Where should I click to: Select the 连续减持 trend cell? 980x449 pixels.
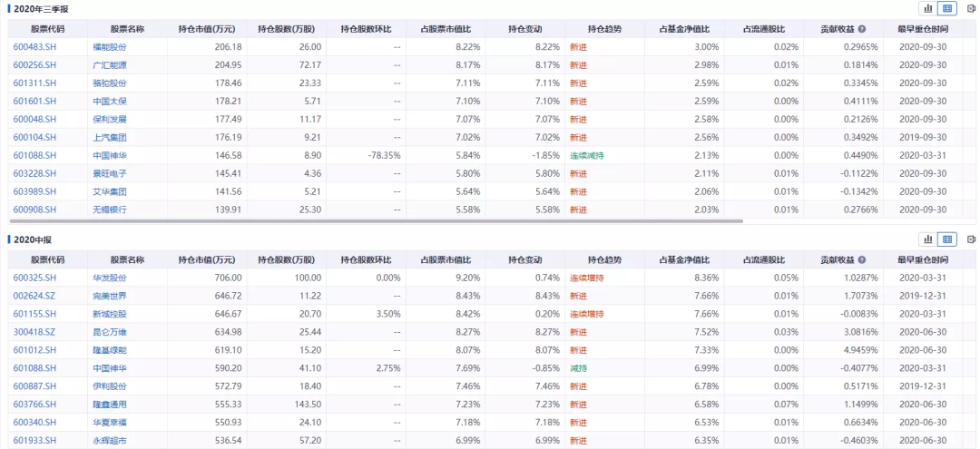tap(587, 155)
